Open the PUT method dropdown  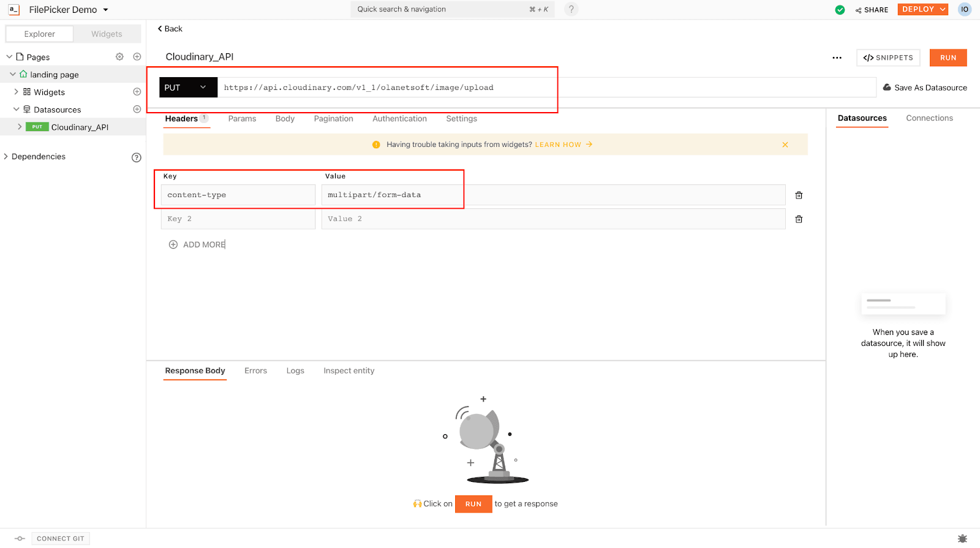[x=188, y=88]
